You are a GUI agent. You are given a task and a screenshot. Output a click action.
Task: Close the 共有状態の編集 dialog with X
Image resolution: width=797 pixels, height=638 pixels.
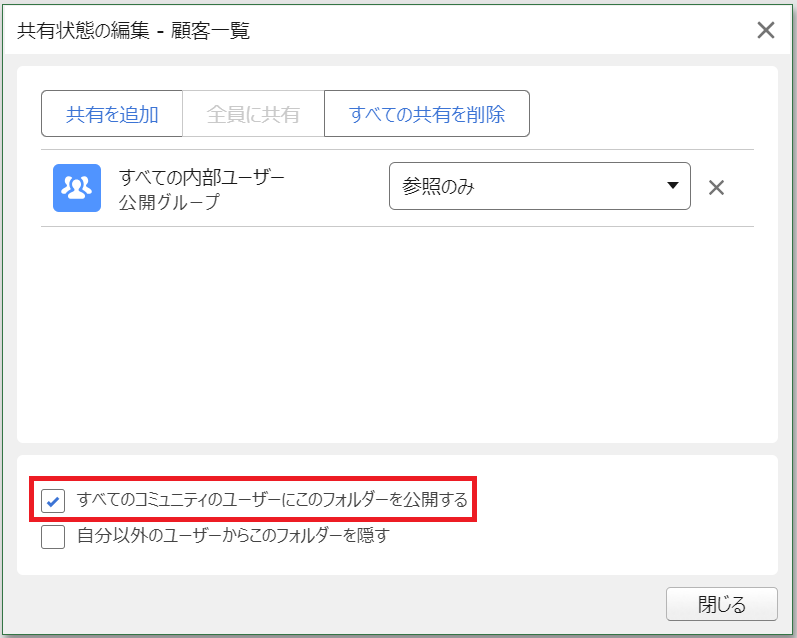click(765, 30)
